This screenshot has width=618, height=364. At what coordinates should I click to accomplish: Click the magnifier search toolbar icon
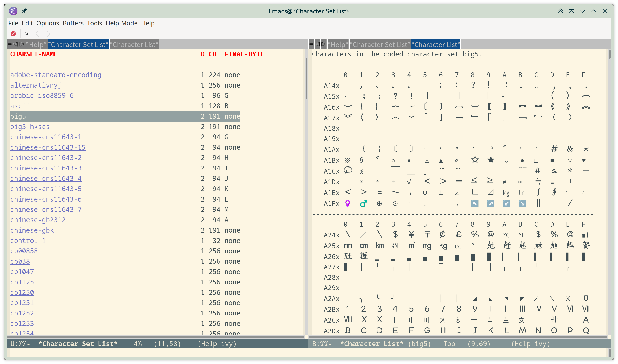point(26,34)
